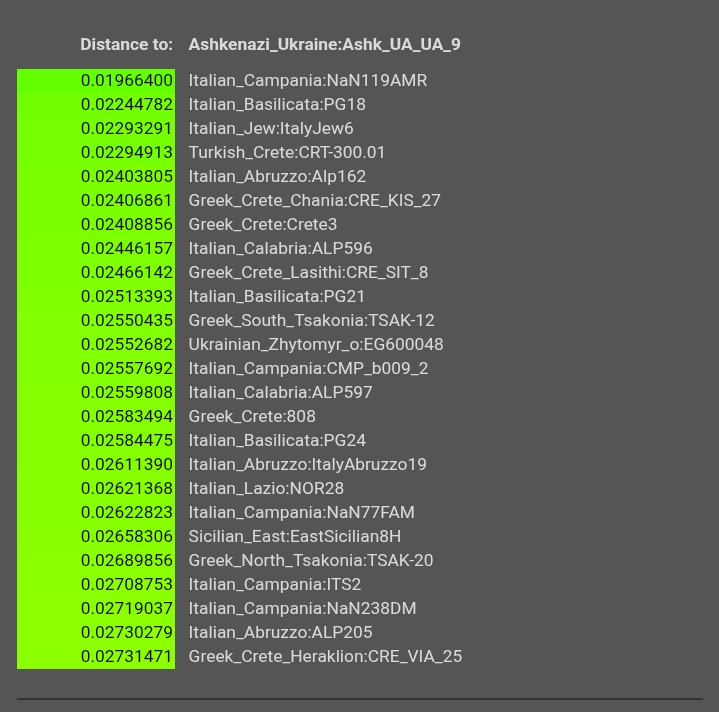Click distance value 0.02466142
719x712 pixels.
tap(127, 272)
